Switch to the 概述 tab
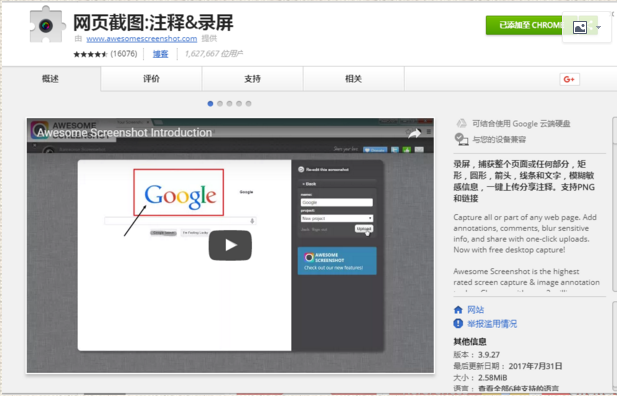 [50, 79]
